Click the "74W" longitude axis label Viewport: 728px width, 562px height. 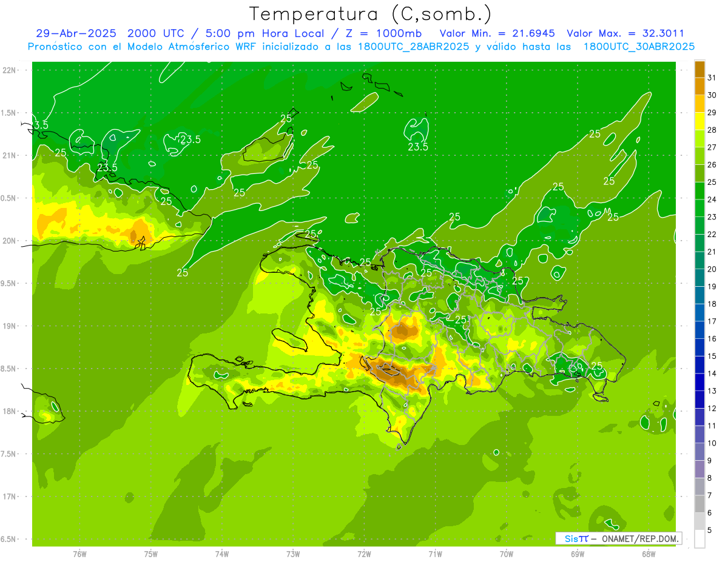[222, 554]
